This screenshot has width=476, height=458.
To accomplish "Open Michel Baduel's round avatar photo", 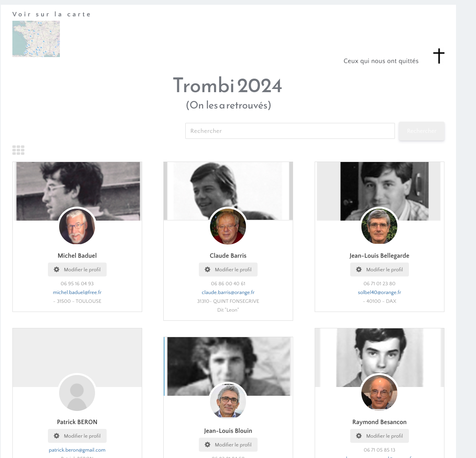I will point(77,226).
